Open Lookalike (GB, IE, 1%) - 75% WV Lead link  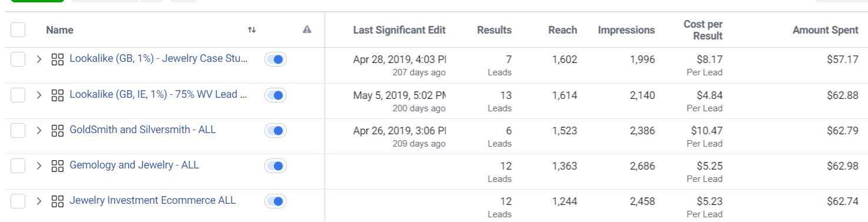pos(157,94)
